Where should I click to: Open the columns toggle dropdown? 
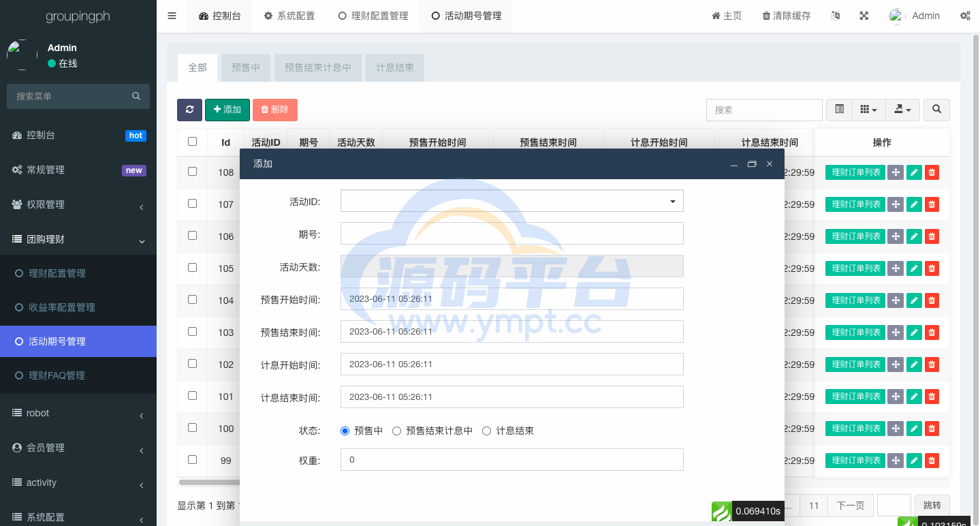click(868, 110)
